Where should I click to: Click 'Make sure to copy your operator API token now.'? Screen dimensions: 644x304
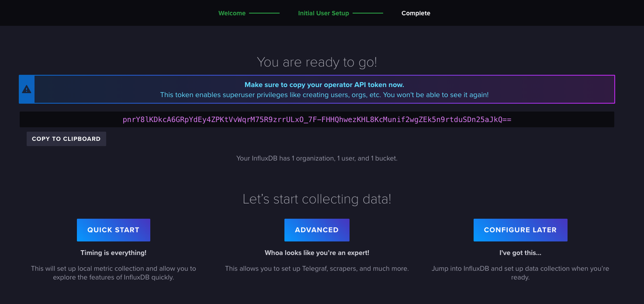324,85
